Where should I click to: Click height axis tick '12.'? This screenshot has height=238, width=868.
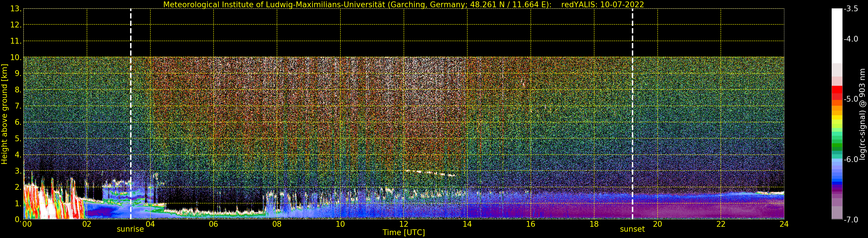click(16, 25)
